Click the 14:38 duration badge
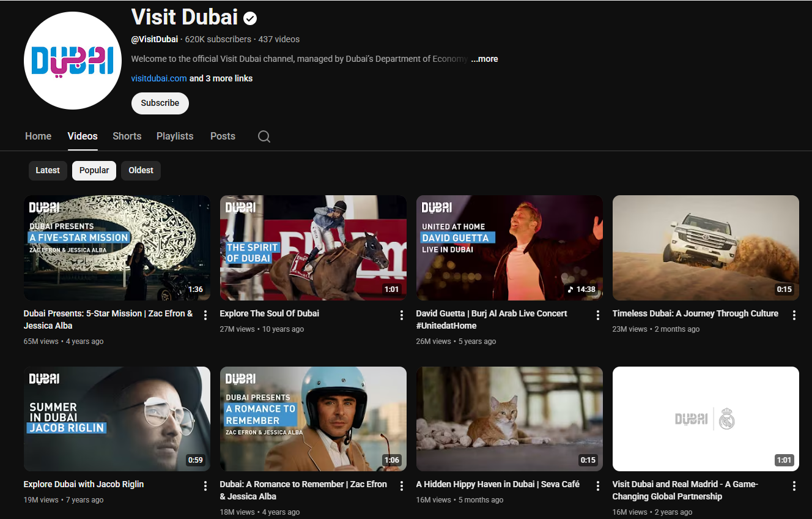 pos(581,289)
